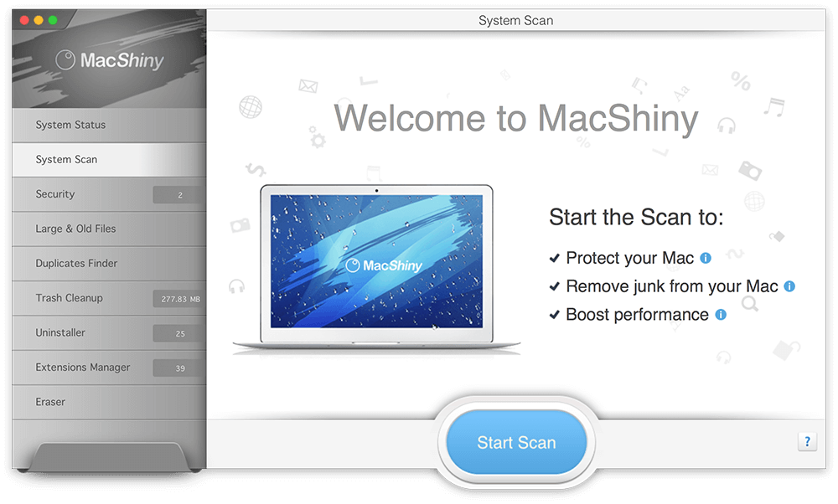This screenshot has height=504, width=838.
Task: Switch to Duplicates Finder
Action: tap(109, 264)
